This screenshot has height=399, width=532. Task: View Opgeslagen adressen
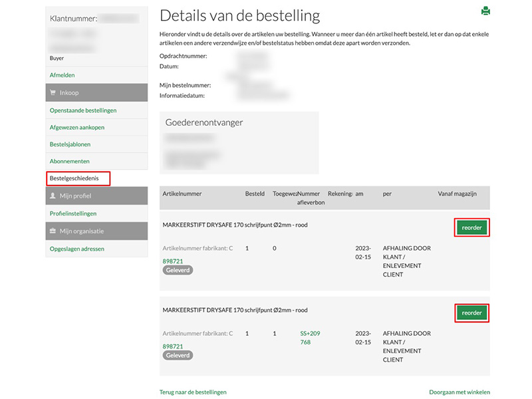pos(76,249)
